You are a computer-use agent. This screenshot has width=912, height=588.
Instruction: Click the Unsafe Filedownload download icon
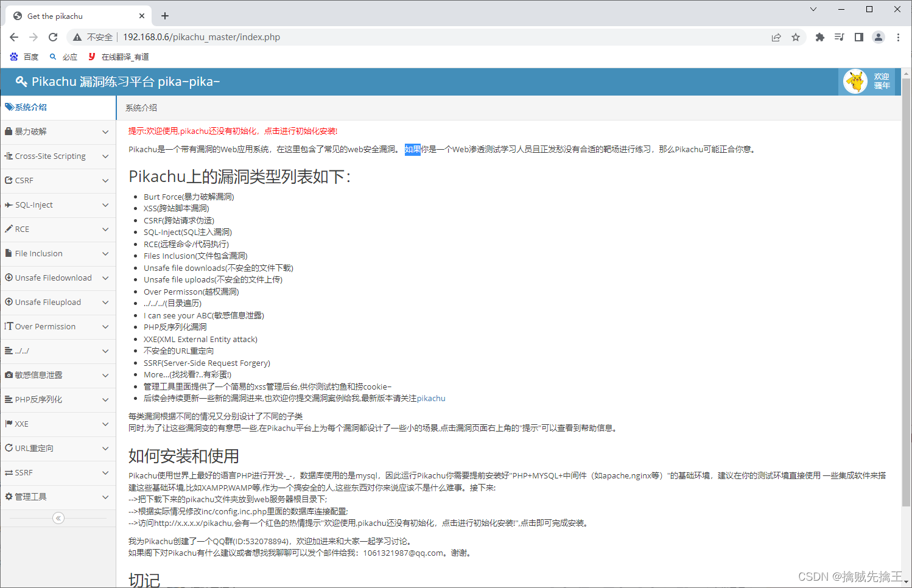[9, 278]
